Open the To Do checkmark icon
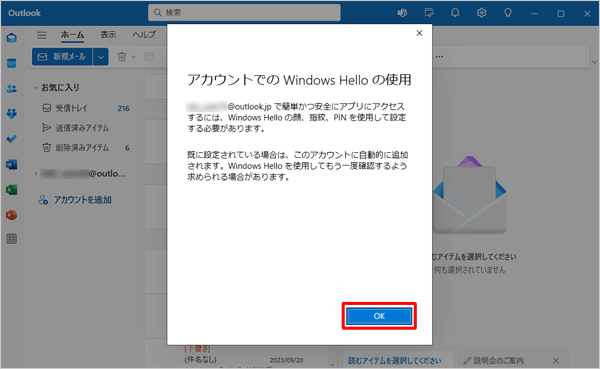Screen dimensions: 600x369 [x=11, y=139]
